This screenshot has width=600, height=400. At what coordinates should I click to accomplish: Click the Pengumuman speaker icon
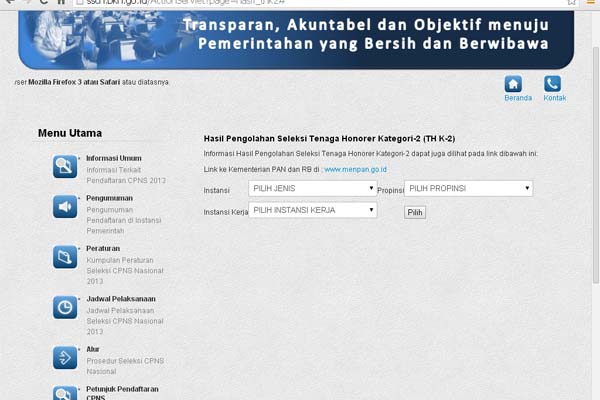[x=65, y=207]
